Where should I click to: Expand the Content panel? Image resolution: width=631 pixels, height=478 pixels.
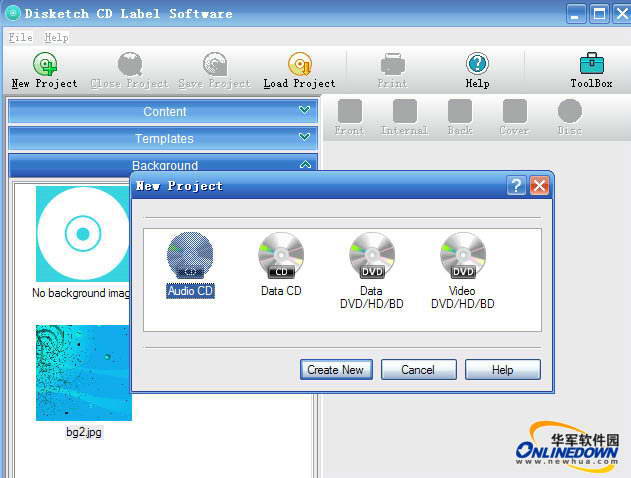point(163,111)
